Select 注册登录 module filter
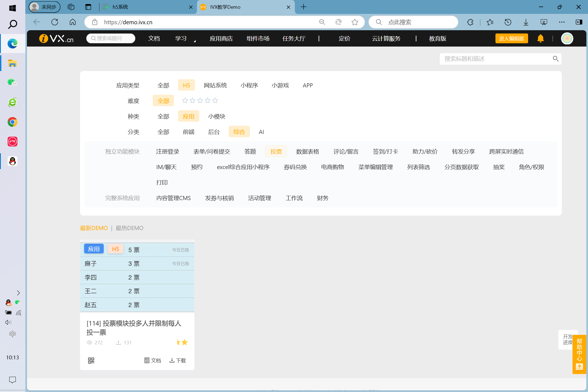The height and width of the screenshot is (392, 588). (x=167, y=151)
